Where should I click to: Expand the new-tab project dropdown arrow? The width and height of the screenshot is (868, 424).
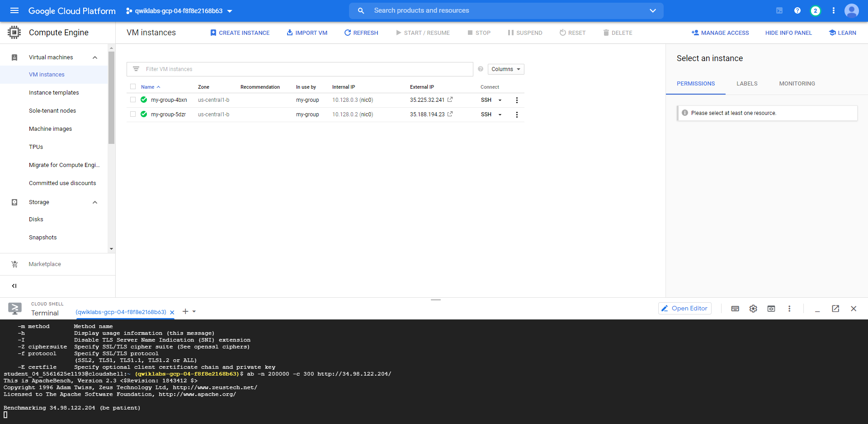[x=194, y=311]
